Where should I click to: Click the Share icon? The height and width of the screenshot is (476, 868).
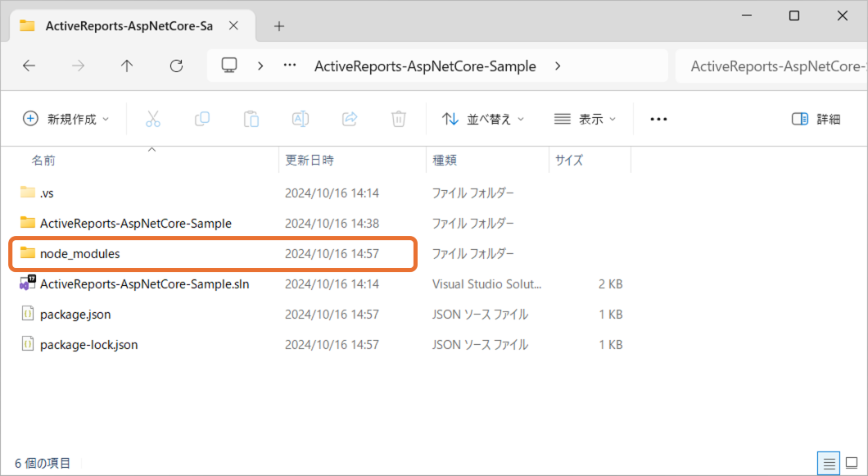pos(350,119)
